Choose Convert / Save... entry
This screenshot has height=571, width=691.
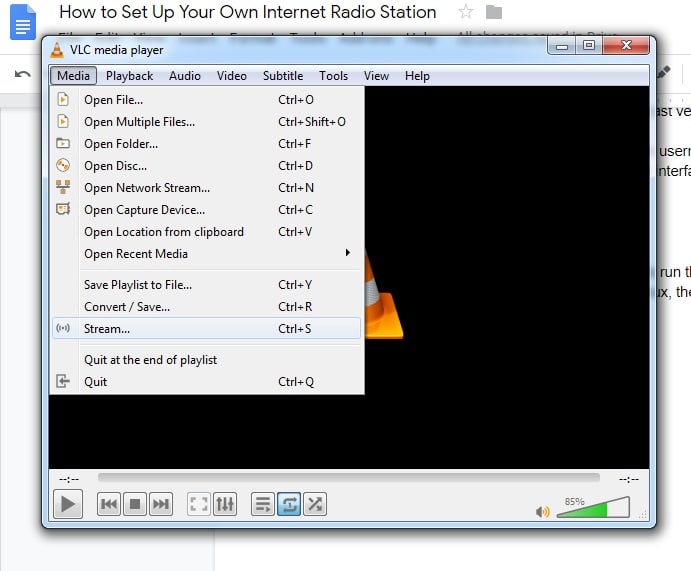(206, 307)
